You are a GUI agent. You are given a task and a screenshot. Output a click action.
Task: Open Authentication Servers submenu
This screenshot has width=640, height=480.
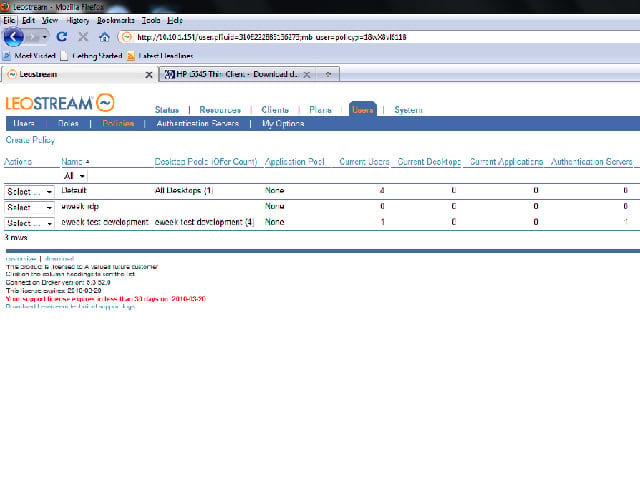tap(198, 123)
